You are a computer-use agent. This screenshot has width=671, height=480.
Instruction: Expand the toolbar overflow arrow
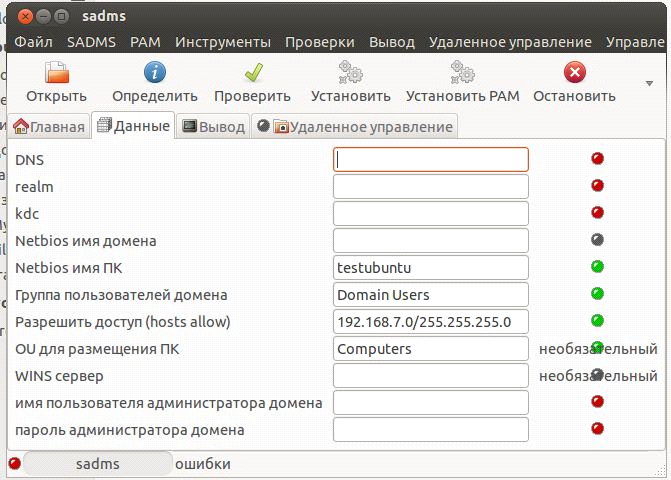[x=649, y=83]
